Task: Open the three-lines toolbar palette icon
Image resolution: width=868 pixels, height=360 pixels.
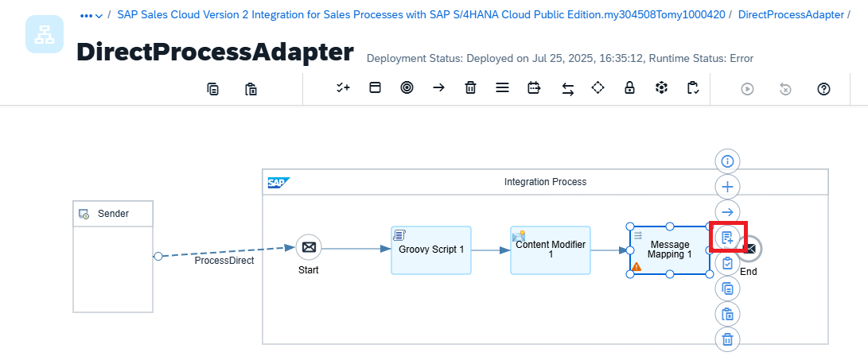Action: click(x=502, y=88)
